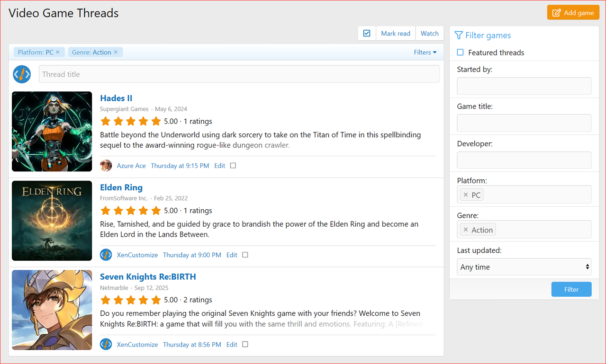606x364 pixels.
Task: Click the Developer input field
Action: click(x=524, y=160)
